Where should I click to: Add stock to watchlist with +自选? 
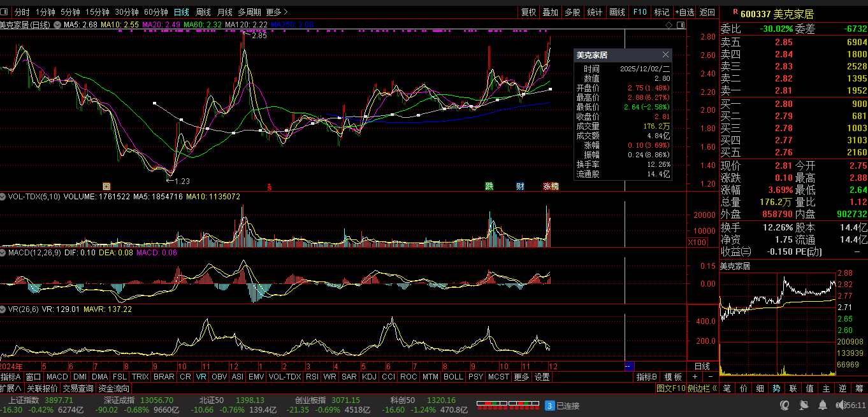coord(684,12)
